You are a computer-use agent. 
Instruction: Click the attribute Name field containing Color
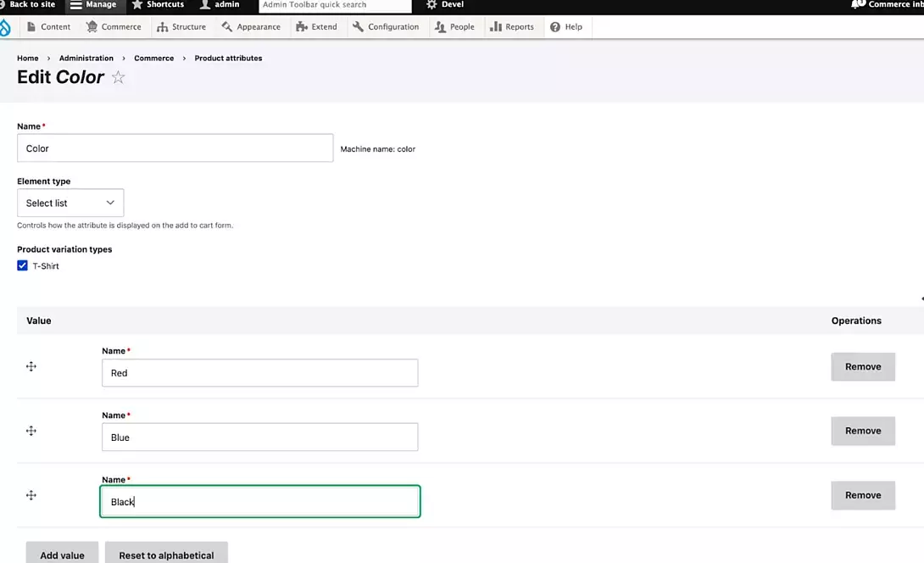[175, 148]
